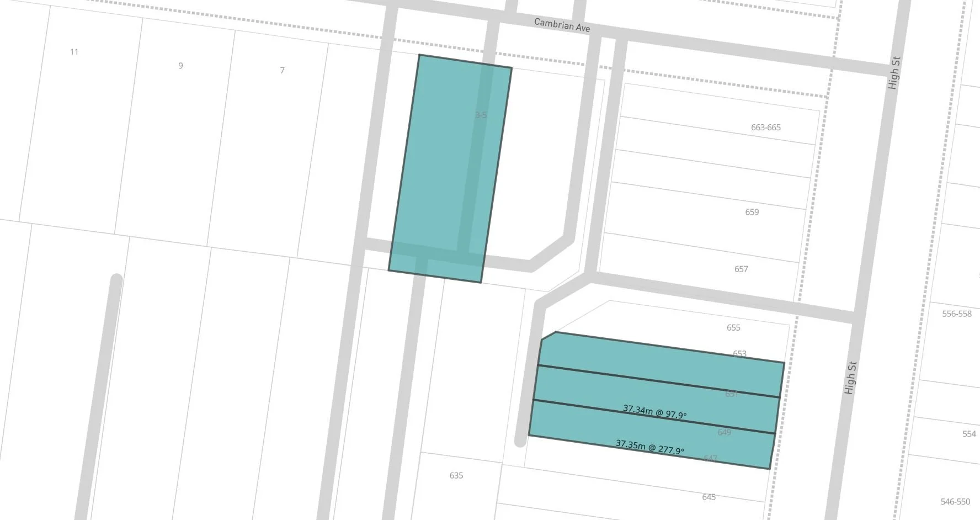Click the 659 lot label

click(752, 212)
